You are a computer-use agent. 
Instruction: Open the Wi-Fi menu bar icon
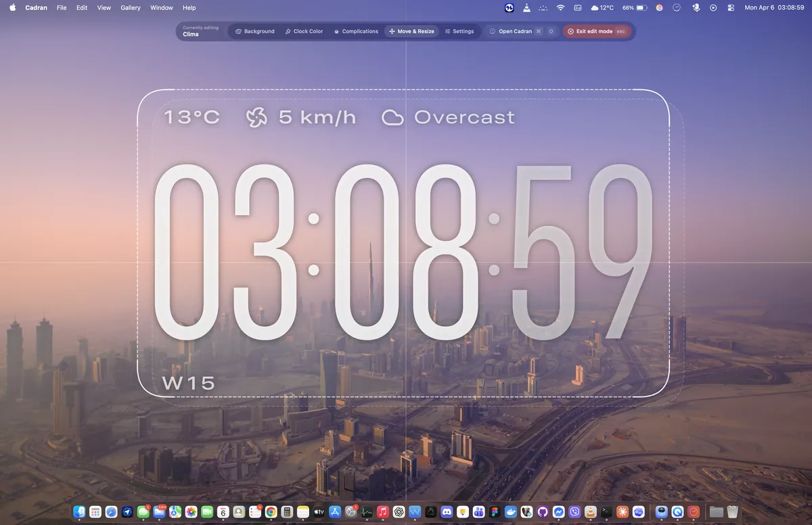coord(560,7)
